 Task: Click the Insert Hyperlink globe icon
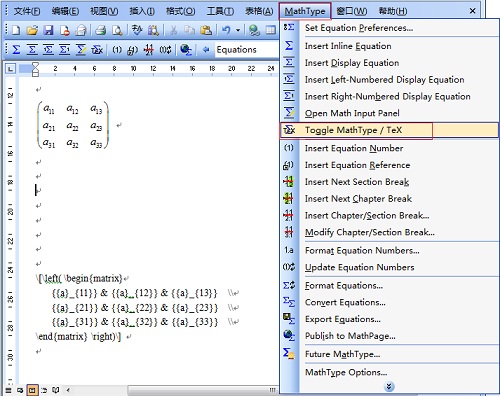255,31
